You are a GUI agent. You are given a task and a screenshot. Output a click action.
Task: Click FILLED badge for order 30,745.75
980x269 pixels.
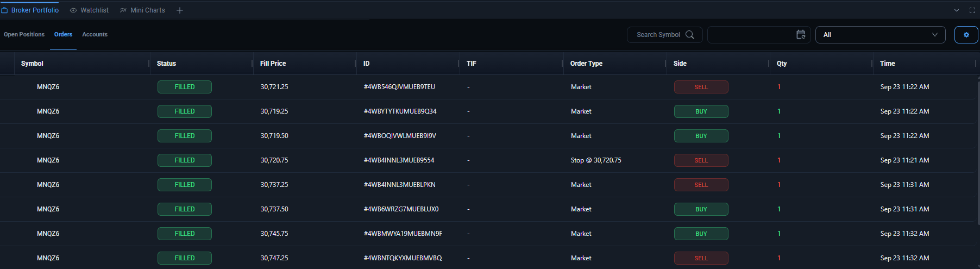pyautogui.click(x=185, y=234)
